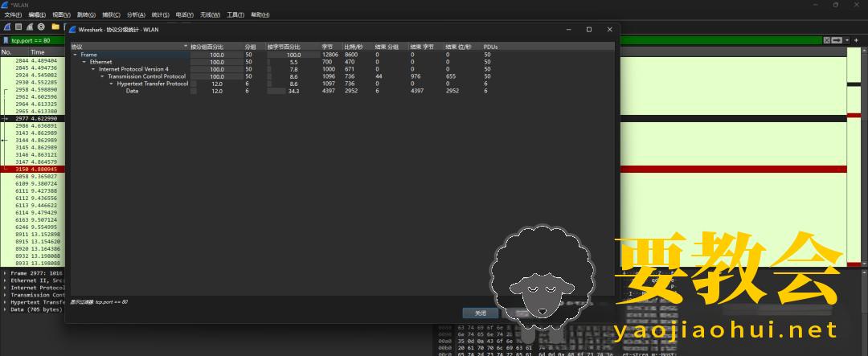This screenshot has width=868, height=356.
Task: Open recent display filter dropdown arrow
Action: (846, 40)
